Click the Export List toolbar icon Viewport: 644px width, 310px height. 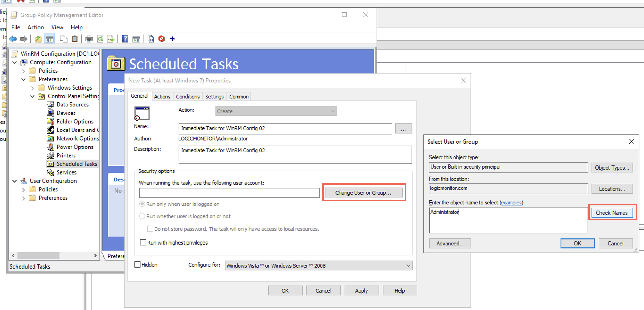coord(111,39)
